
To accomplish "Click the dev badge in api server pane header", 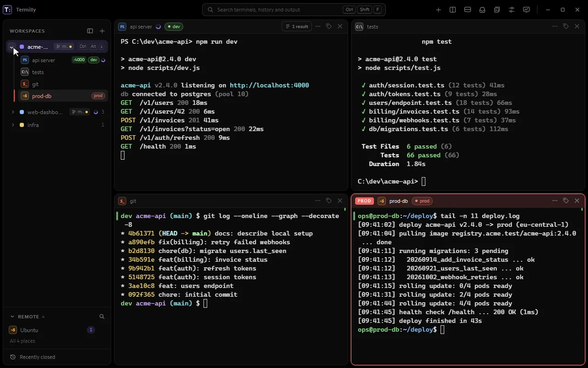I will click(174, 27).
